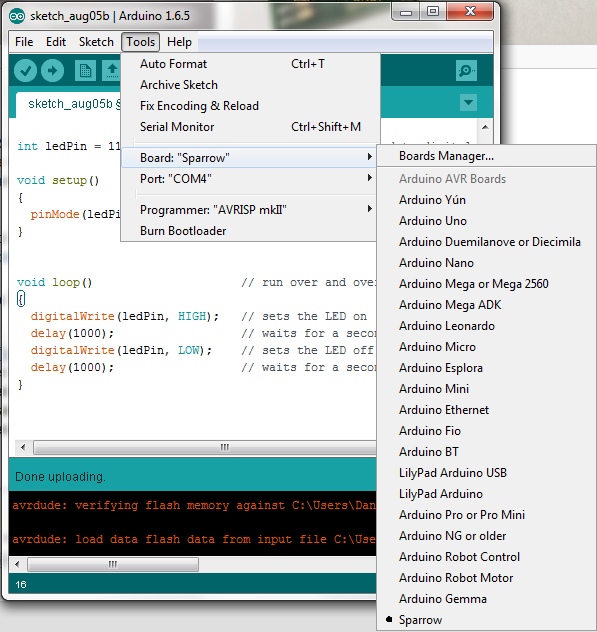Maximize the Arduino window

(433, 12)
